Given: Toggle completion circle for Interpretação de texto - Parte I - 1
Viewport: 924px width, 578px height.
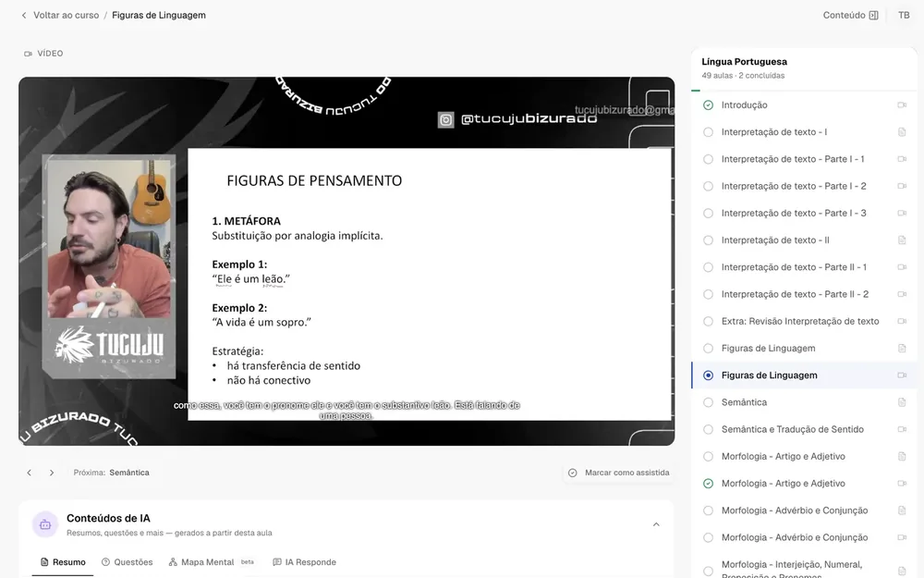Looking at the screenshot, I should click(x=709, y=159).
